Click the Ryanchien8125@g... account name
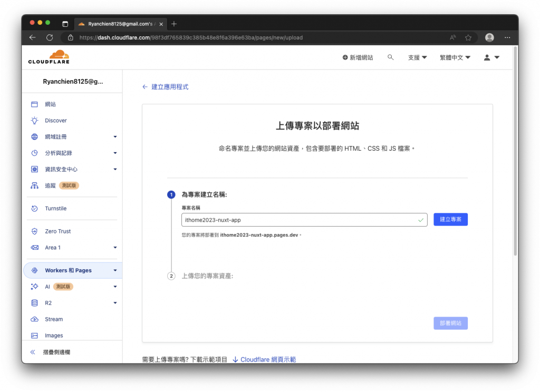This screenshot has width=540, height=392. click(x=73, y=82)
